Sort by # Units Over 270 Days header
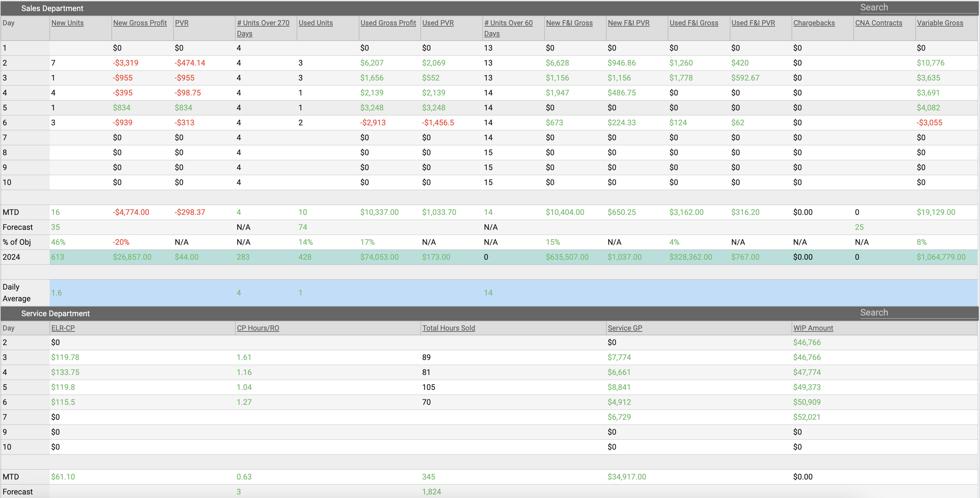 click(x=263, y=28)
